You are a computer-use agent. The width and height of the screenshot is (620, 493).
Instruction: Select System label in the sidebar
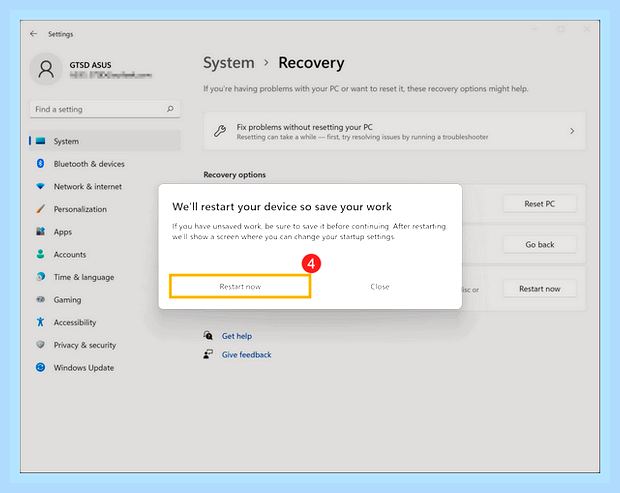tap(66, 141)
